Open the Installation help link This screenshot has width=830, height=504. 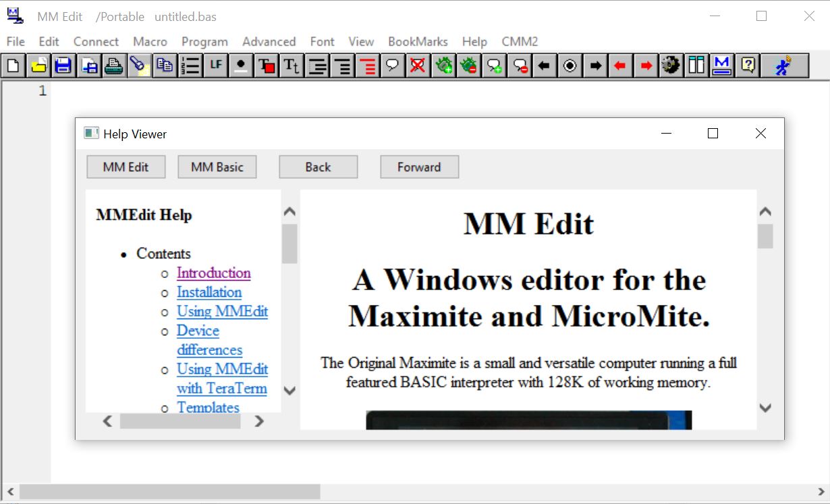(x=209, y=292)
